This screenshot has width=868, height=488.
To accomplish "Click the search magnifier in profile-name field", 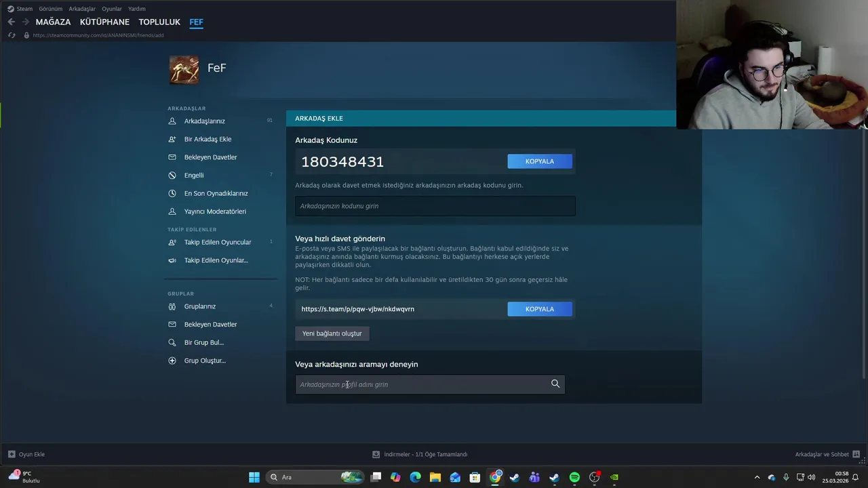I will click(x=555, y=384).
